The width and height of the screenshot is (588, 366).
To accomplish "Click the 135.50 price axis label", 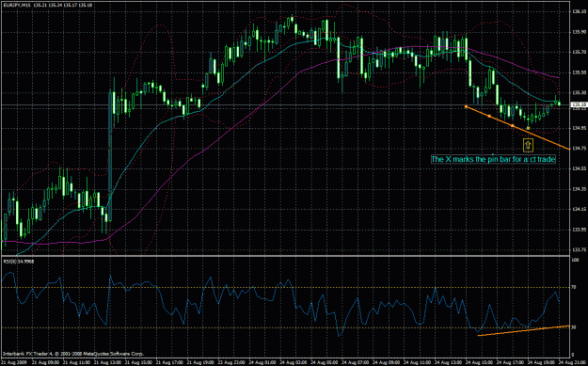I will click(580, 72).
